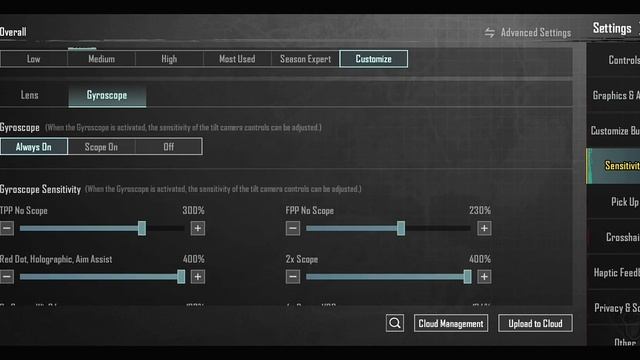Select the Low sensitivity preset
640x360 pixels.
click(x=33, y=59)
